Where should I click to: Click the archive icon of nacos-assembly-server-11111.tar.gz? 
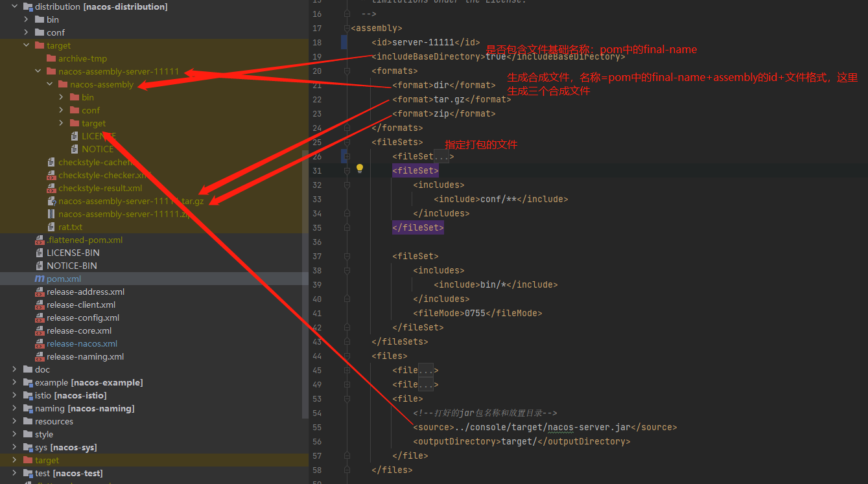click(x=51, y=201)
